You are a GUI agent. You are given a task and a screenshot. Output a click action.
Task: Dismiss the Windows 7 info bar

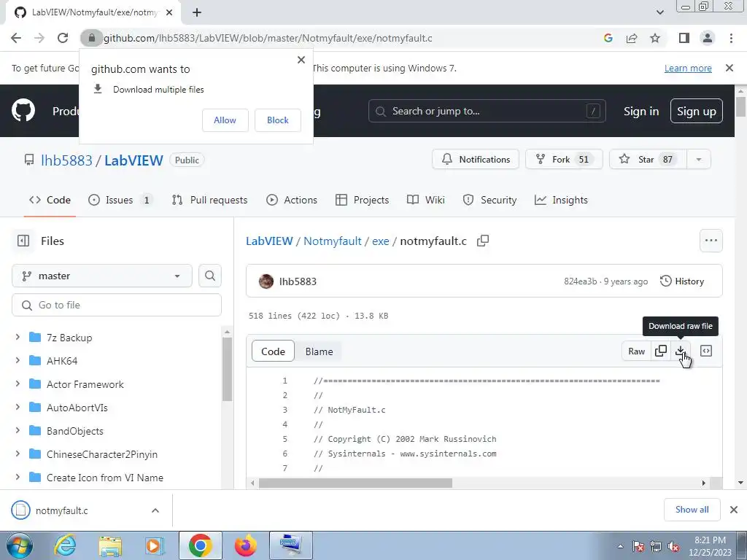click(x=729, y=68)
